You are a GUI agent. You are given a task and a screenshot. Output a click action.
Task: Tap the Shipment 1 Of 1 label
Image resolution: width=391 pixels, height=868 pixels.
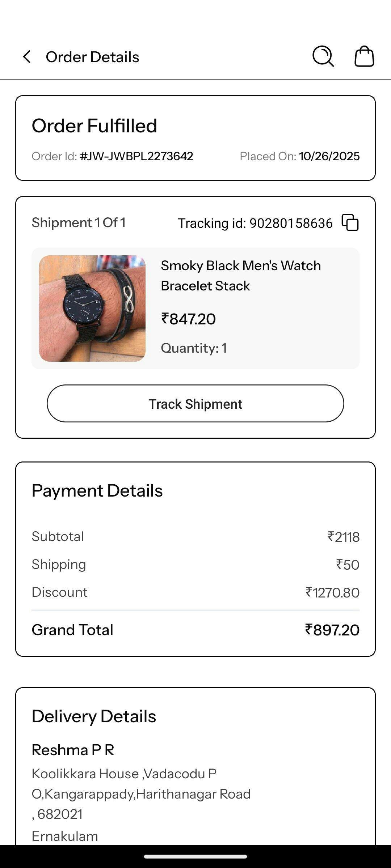pos(79,222)
